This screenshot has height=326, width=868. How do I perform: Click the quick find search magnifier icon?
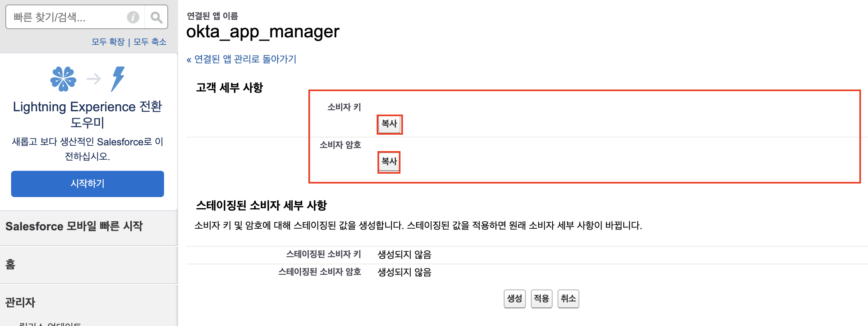pyautogui.click(x=156, y=17)
